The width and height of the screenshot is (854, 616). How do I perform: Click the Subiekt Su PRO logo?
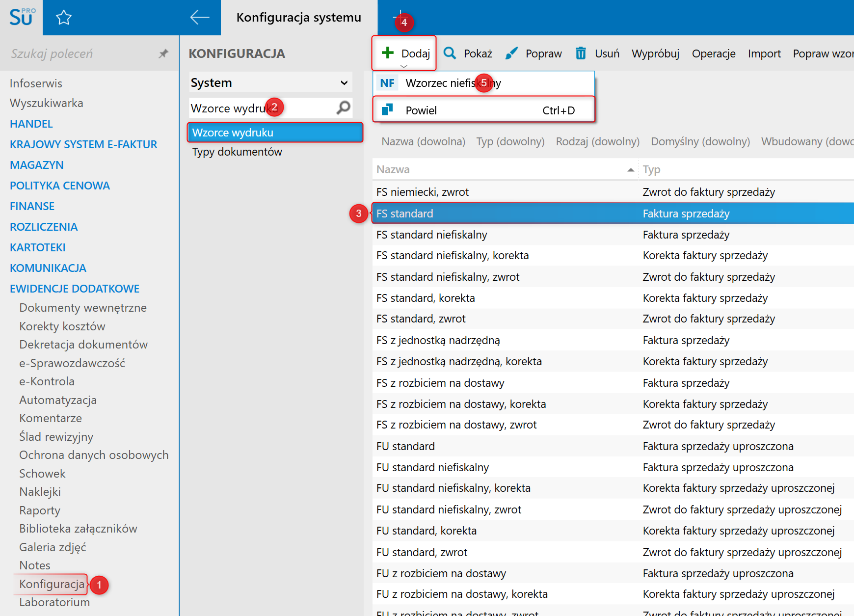22,18
